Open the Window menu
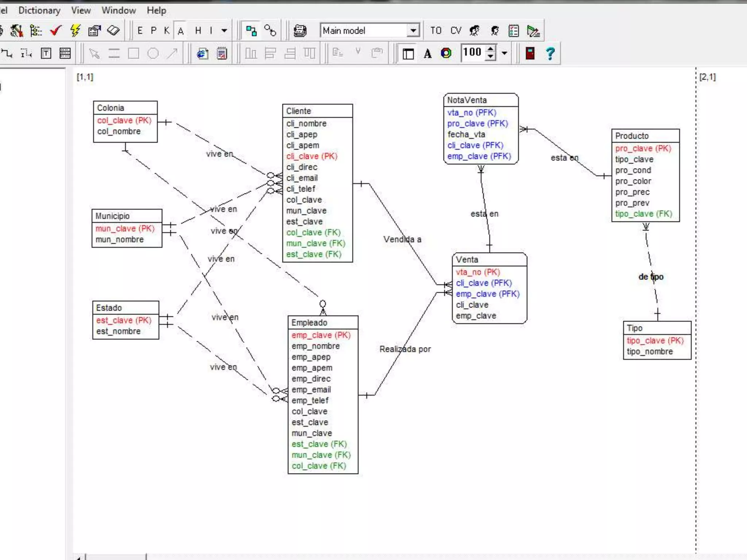Viewport: 747px width, 560px height. (119, 10)
